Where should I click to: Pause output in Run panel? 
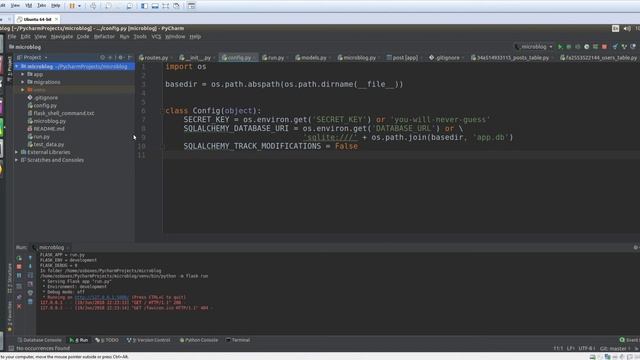[x=19, y=276]
